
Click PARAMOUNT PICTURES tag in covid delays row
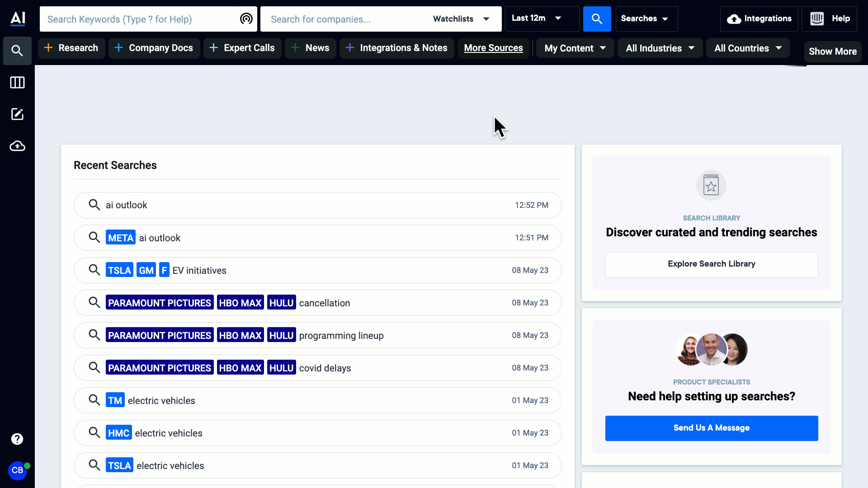coord(160,368)
